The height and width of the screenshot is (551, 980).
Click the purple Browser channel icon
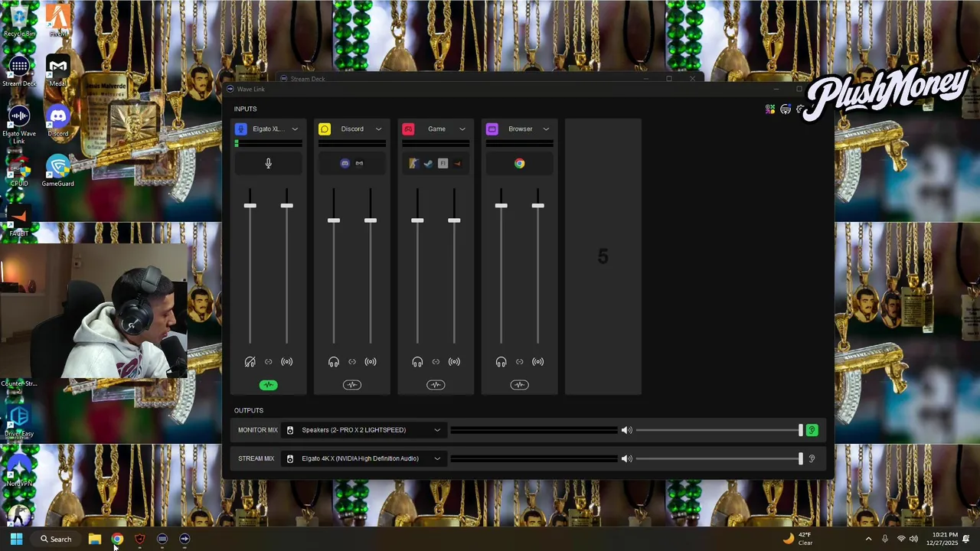click(x=492, y=129)
